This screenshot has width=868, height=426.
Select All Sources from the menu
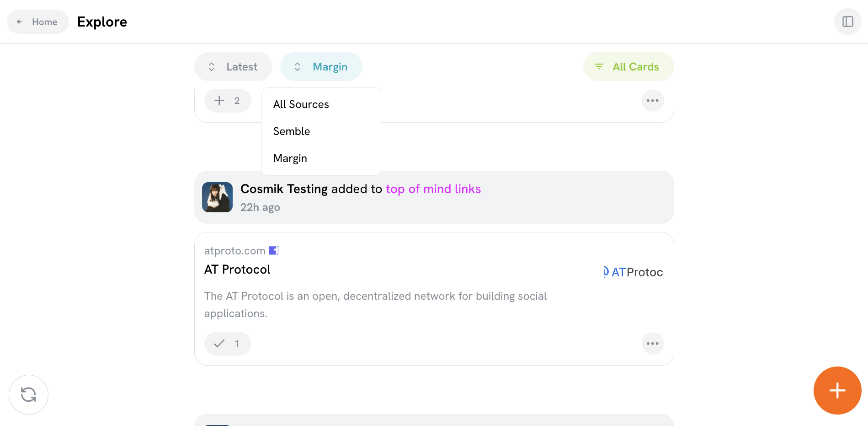click(301, 104)
